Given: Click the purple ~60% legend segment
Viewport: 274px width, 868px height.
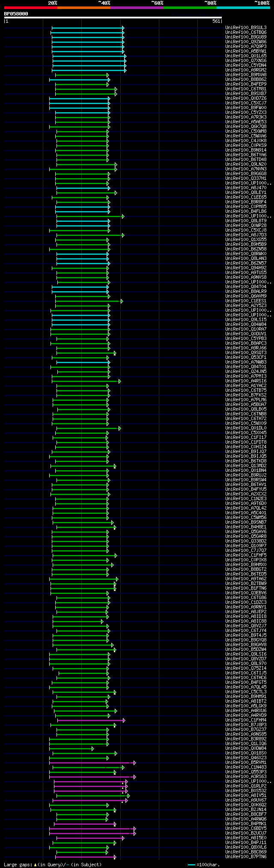Looking at the screenshot, I should [x=137, y=8].
